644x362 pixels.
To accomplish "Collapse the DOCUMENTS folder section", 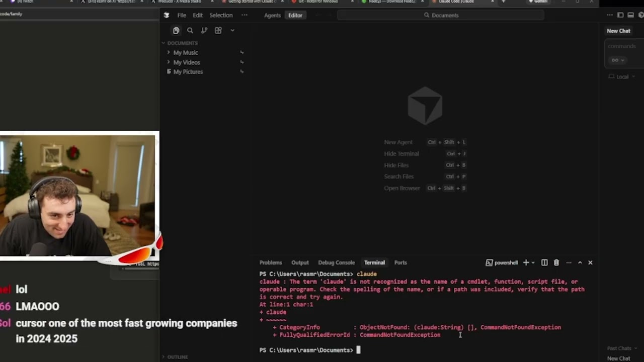I will tap(182, 43).
